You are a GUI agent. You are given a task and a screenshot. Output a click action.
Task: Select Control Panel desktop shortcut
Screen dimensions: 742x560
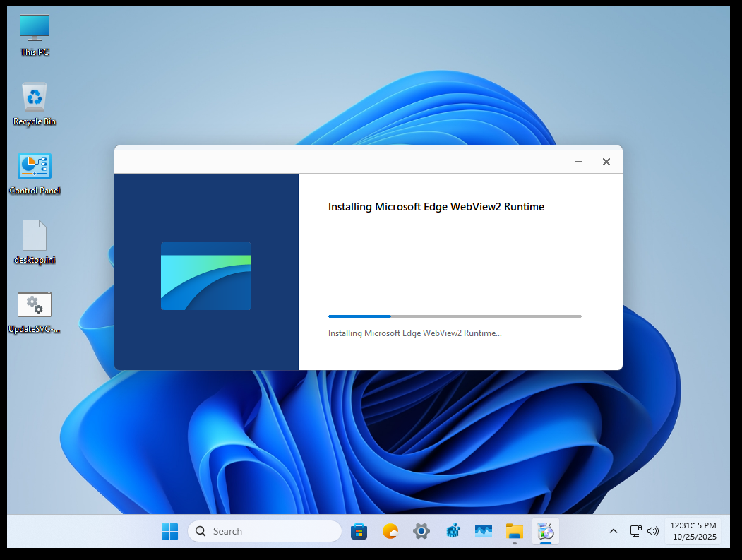[35, 174]
